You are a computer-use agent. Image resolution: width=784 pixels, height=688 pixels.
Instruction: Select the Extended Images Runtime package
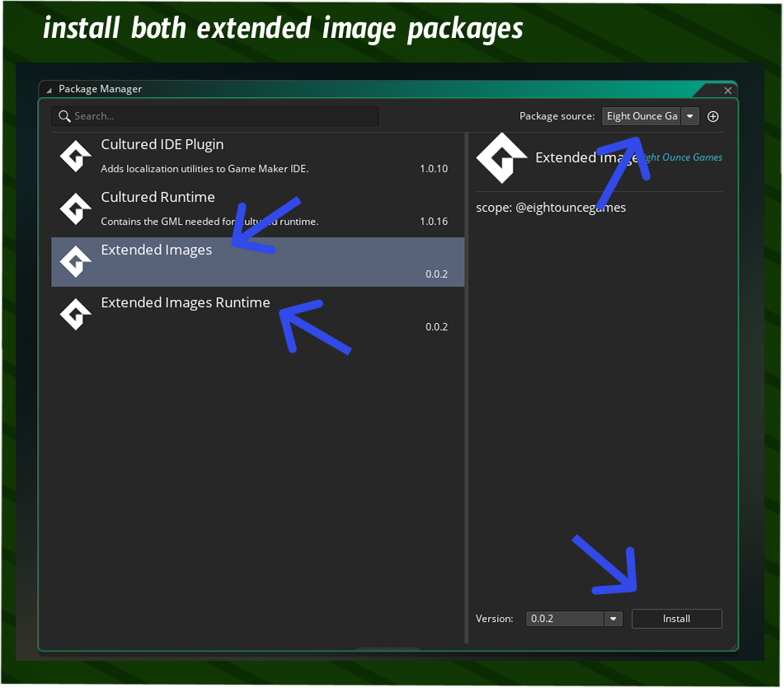pyautogui.click(x=257, y=314)
